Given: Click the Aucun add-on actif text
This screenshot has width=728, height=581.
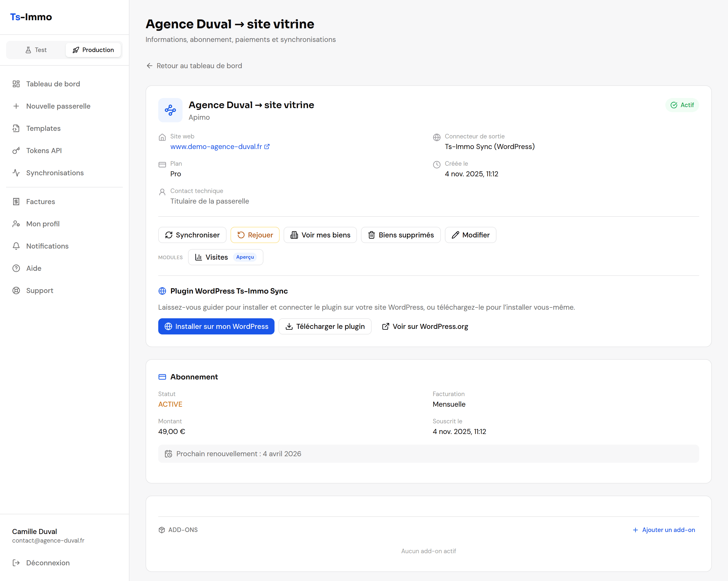Looking at the screenshot, I should [428, 551].
